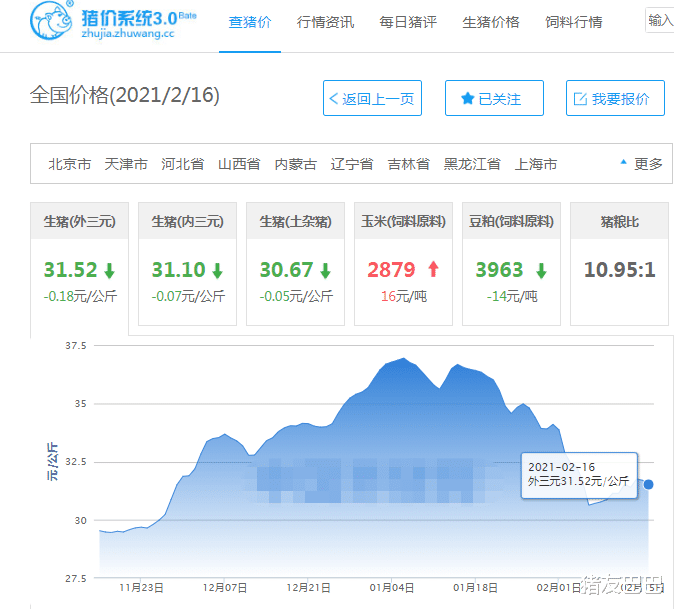Screen dimensions: 674x609
Task: Click the down arrow beside 31.10
Action: coord(218,271)
